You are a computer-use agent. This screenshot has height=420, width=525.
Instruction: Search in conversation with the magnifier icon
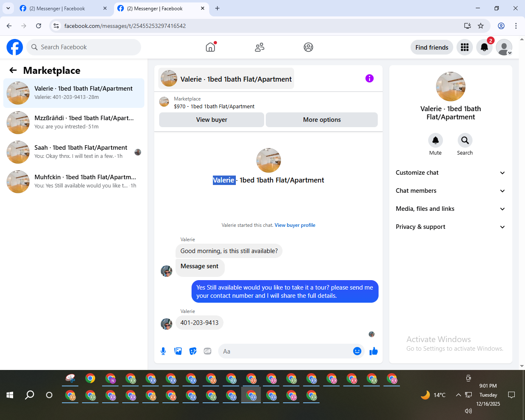click(465, 140)
